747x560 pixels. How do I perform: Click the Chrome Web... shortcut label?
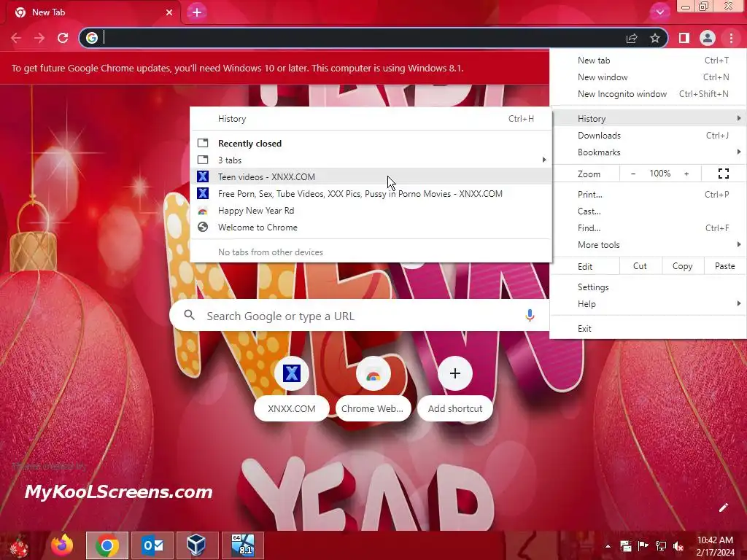pos(373,408)
